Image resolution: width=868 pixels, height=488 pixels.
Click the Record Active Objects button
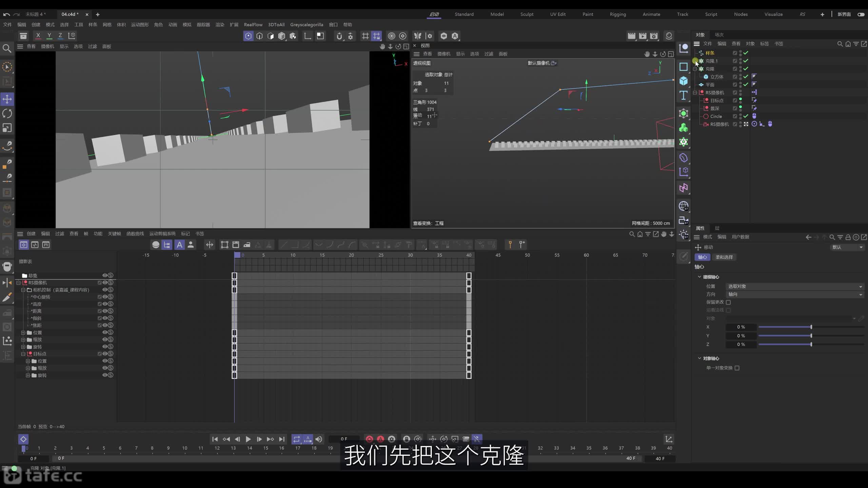tap(369, 439)
